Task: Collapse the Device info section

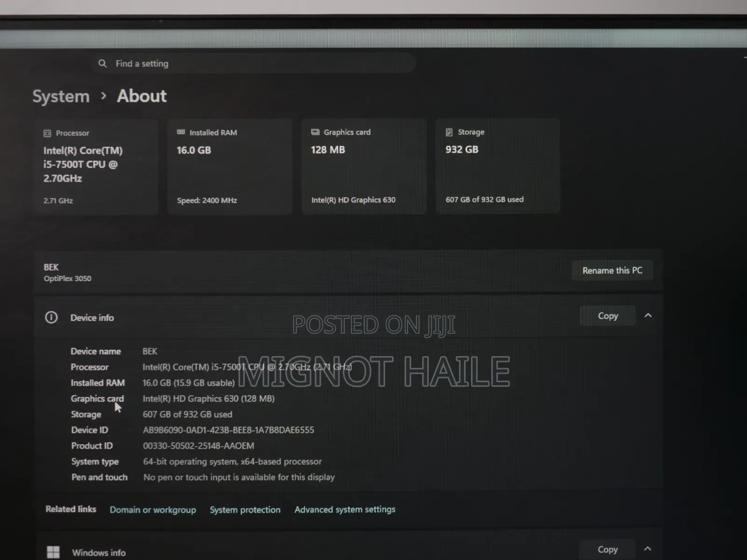Action: [648, 315]
